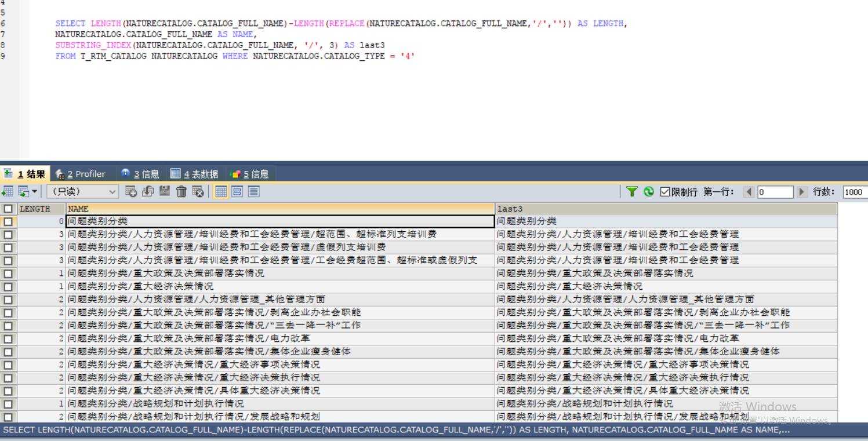
Task: Toggle the select-all header checkbox
Action: coord(8,209)
